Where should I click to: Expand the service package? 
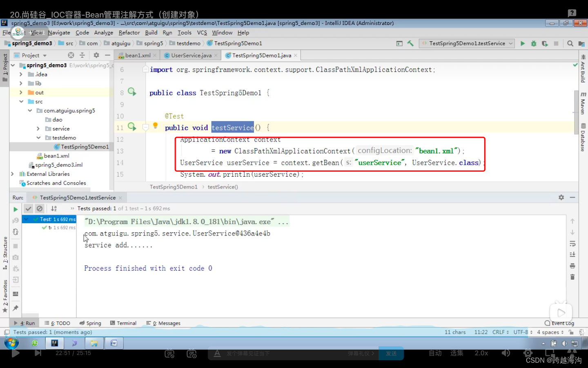pyautogui.click(x=38, y=128)
